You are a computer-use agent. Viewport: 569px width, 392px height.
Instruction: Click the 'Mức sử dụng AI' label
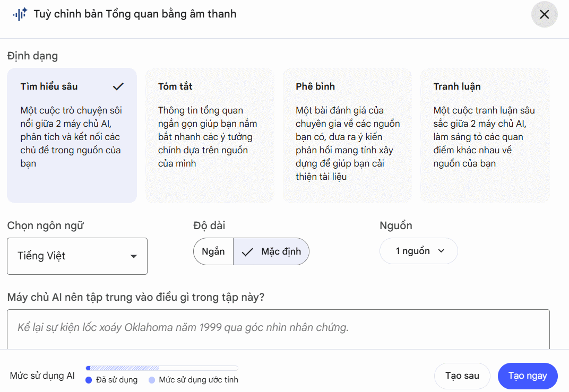coord(42,376)
